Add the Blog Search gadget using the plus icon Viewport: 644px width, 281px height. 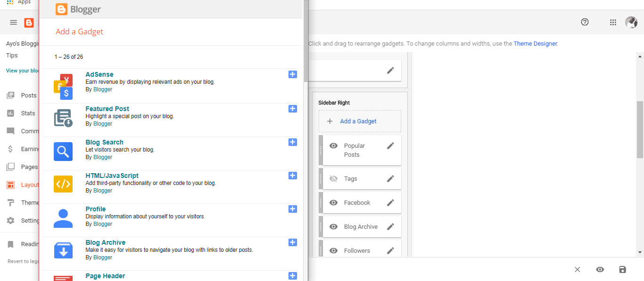tap(292, 142)
